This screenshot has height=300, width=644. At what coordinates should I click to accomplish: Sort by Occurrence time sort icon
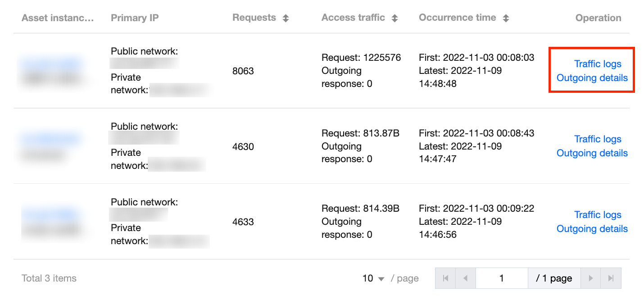point(506,18)
